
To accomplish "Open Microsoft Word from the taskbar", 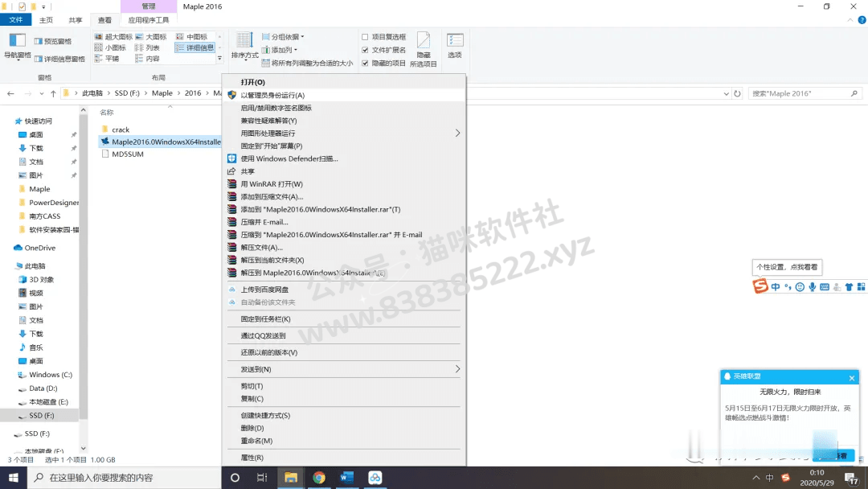I will 347,478.
